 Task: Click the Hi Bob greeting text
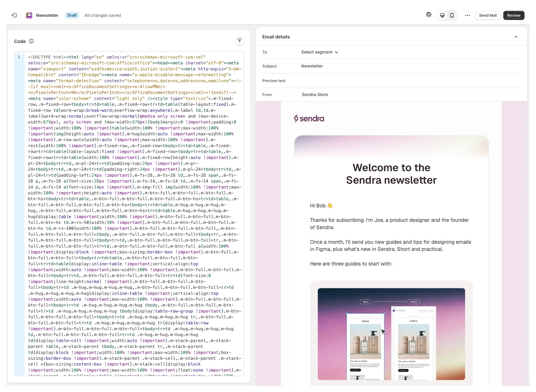coord(321,206)
